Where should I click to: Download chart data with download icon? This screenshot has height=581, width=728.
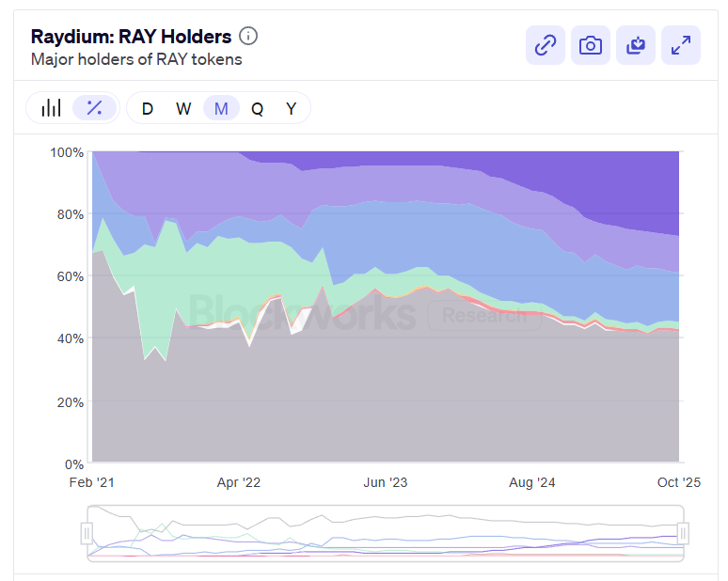click(636, 45)
